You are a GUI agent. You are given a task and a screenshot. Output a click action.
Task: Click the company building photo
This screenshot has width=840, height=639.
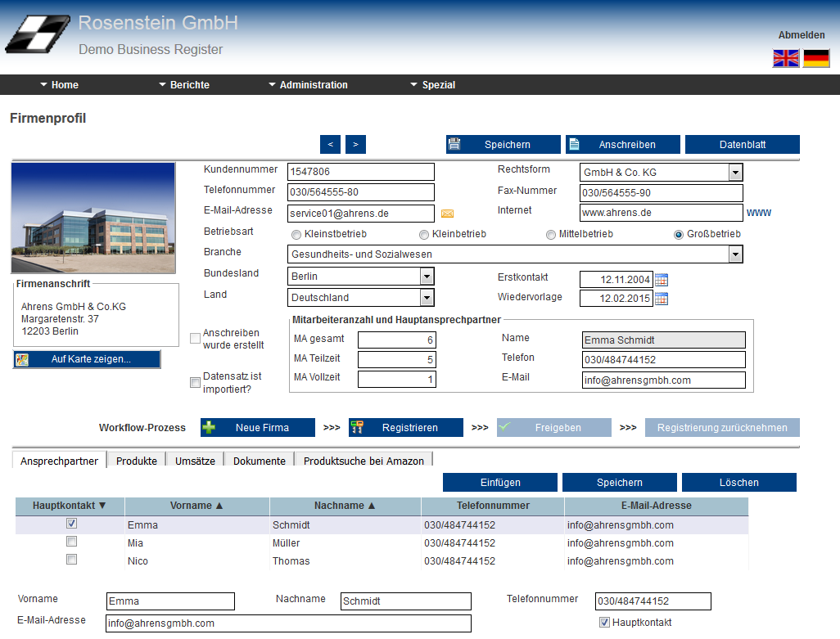click(93, 218)
